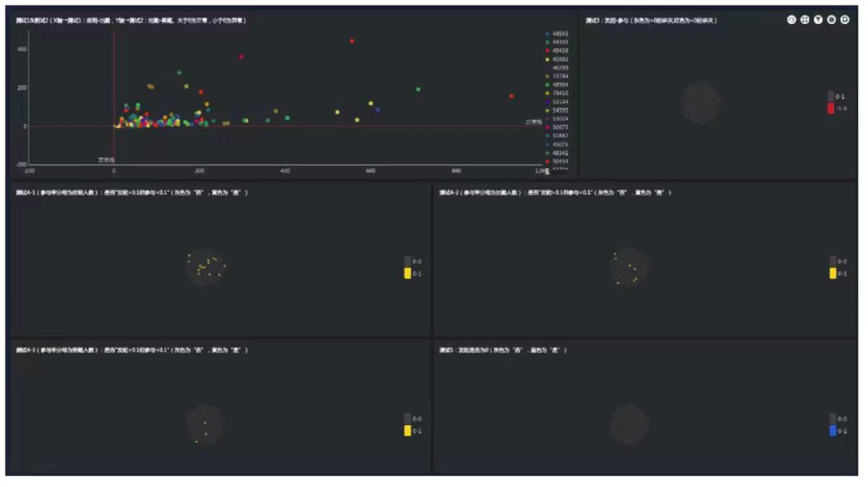Click the gray bubble cluster in 测试5 panel
868x487 pixels.
click(x=628, y=424)
